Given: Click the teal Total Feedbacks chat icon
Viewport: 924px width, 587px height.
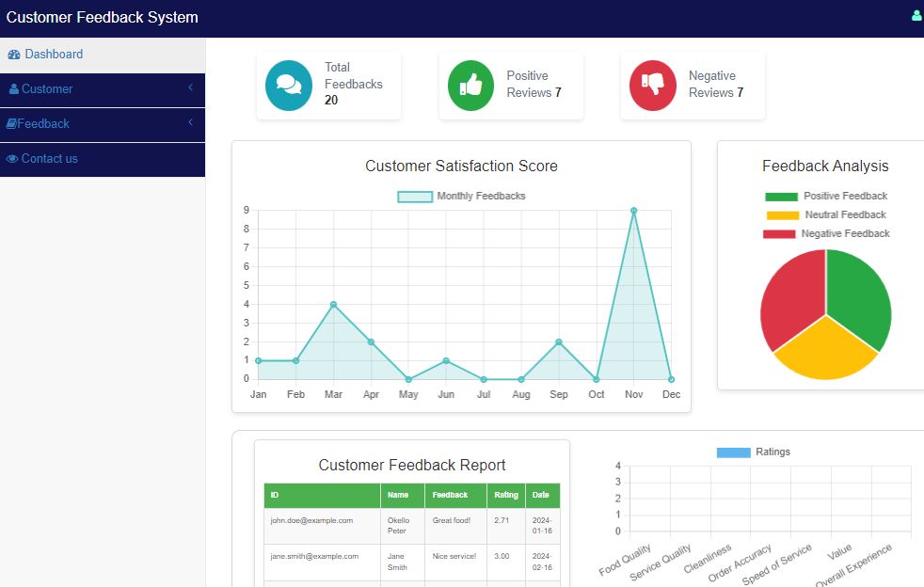Looking at the screenshot, I should 289,86.
